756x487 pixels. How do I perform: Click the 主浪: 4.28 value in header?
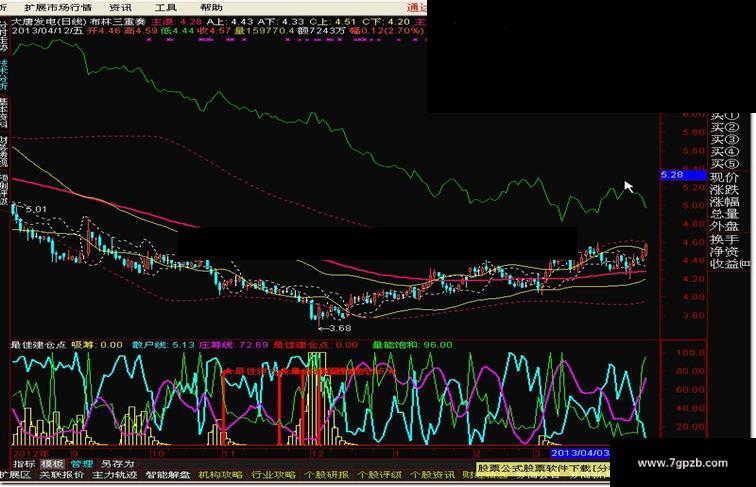point(176,22)
